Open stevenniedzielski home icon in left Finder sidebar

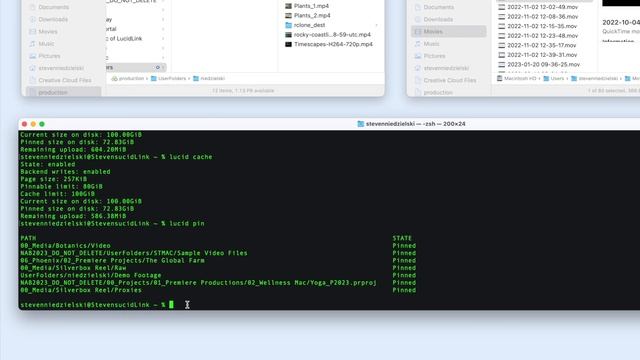33,68
